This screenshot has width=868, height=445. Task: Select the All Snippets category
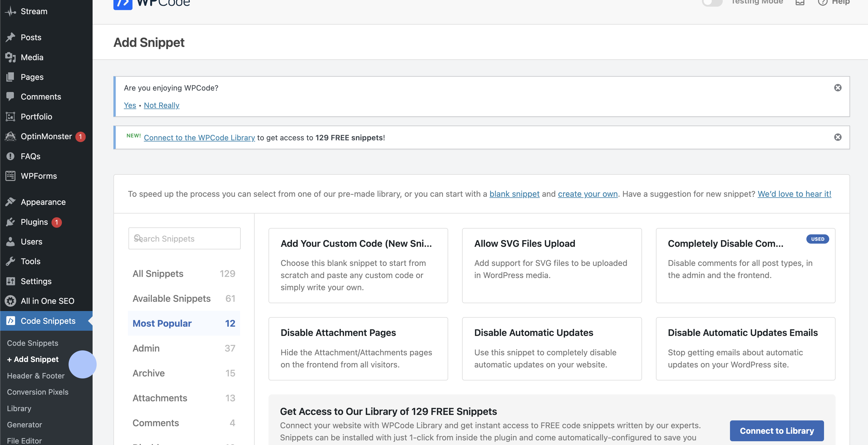tap(184, 273)
